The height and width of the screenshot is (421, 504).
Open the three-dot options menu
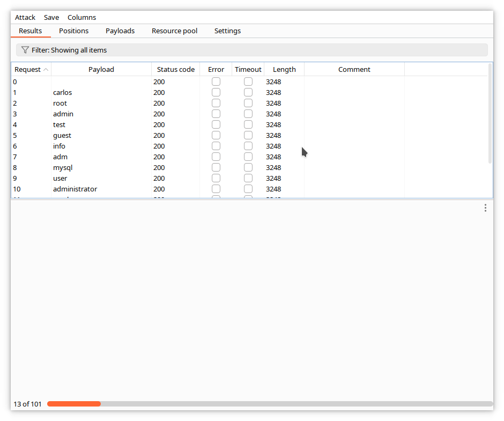[485, 208]
